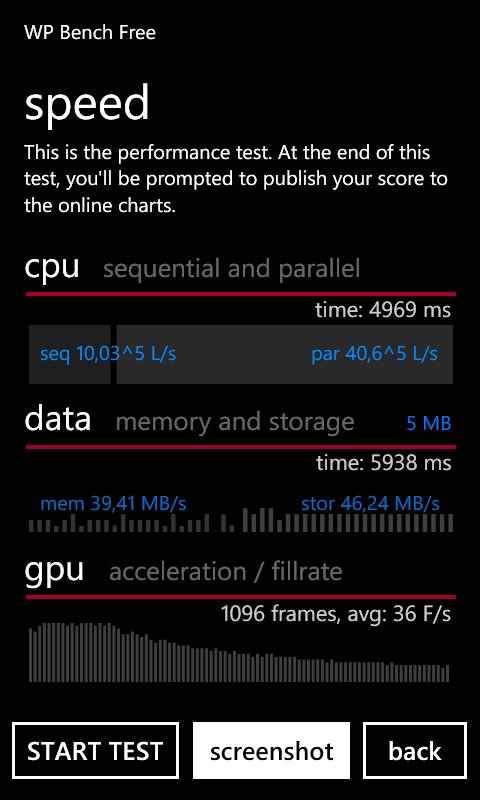Open the cpu section header
This screenshot has height=800, width=480.
point(52,266)
